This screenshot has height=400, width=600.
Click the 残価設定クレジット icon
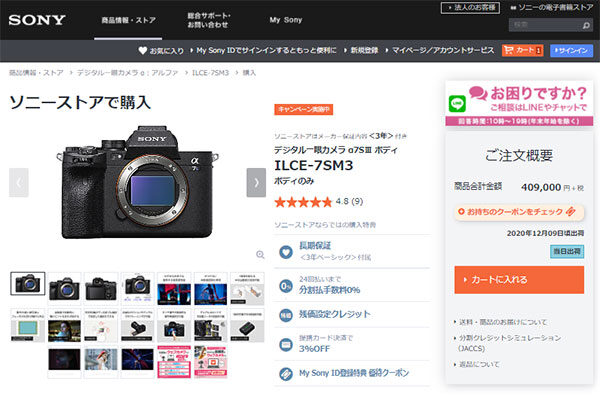pos(285,315)
